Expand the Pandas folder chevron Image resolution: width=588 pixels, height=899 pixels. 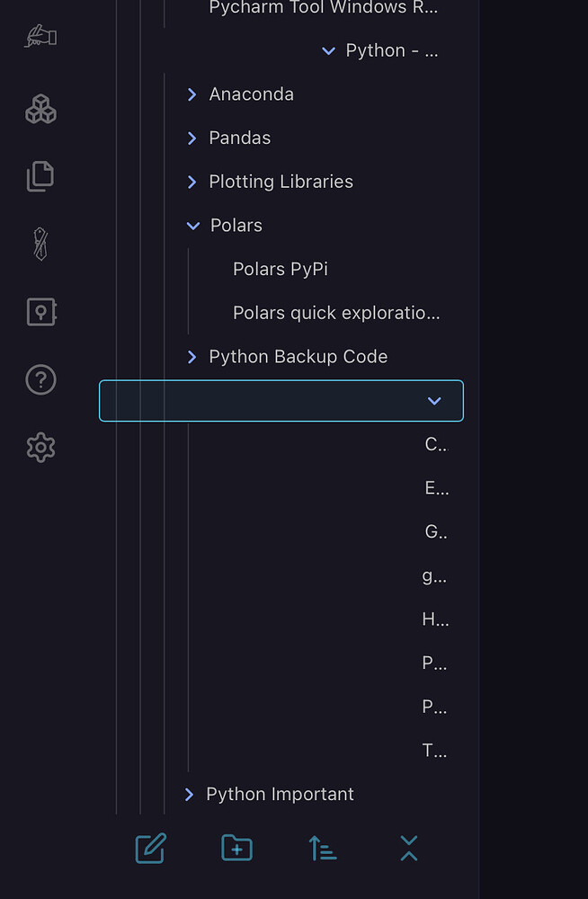[192, 138]
